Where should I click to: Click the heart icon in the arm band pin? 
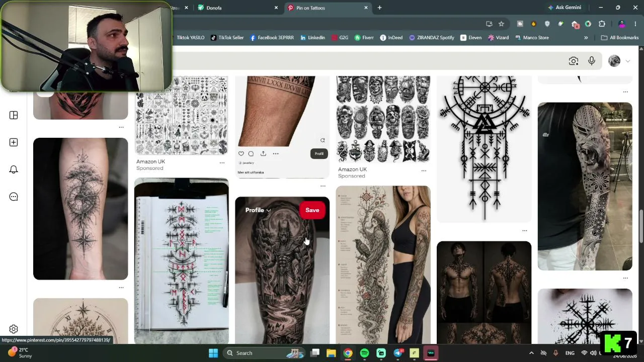click(x=241, y=154)
